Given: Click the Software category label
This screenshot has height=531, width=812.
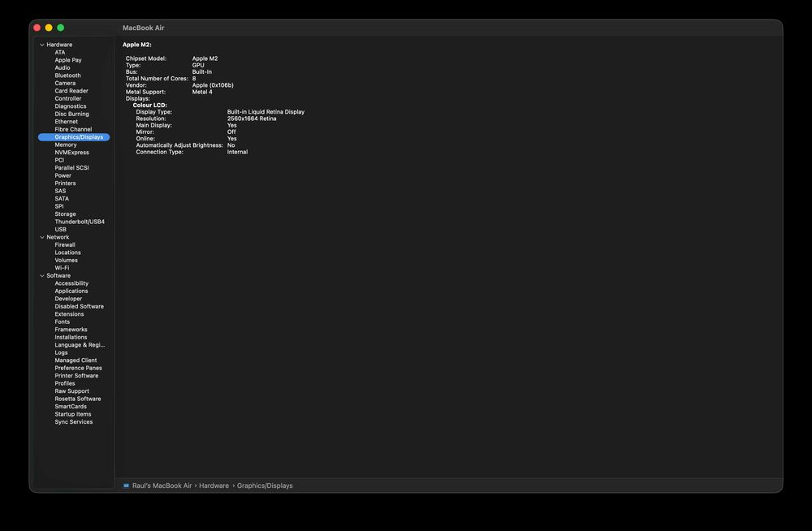Looking at the screenshot, I should 58,275.
